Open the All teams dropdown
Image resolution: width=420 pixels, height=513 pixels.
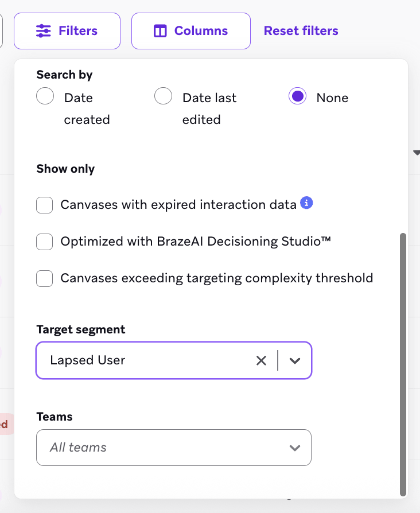point(174,448)
